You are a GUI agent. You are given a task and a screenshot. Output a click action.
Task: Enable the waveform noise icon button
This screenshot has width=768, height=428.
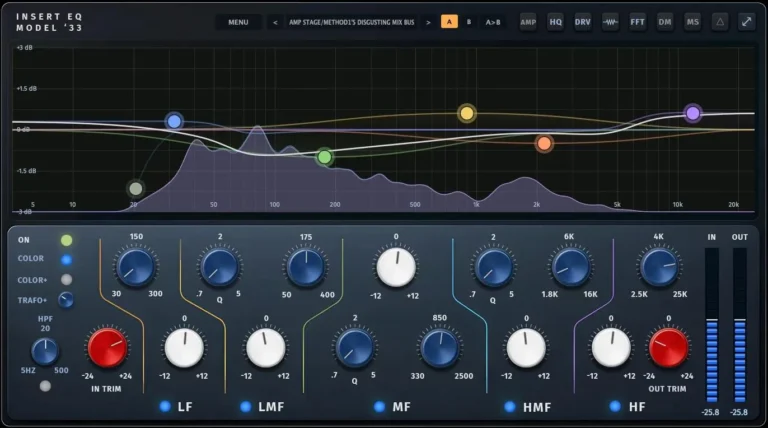click(x=610, y=22)
